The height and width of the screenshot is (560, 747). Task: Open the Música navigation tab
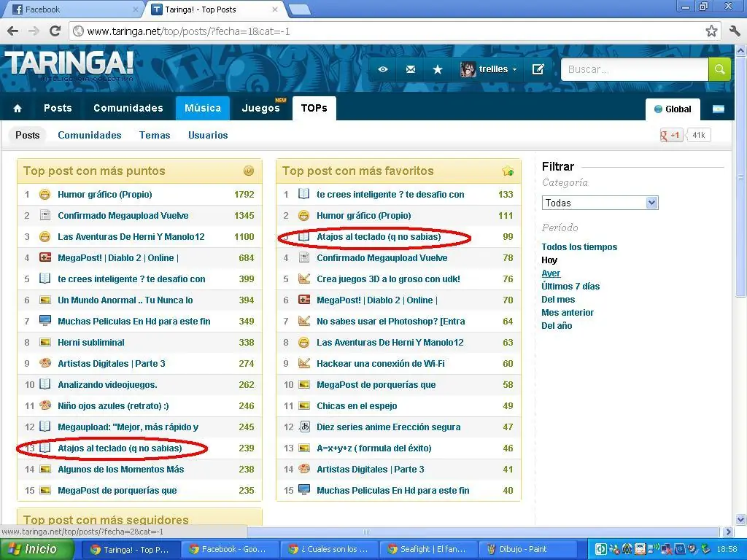click(x=203, y=108)
